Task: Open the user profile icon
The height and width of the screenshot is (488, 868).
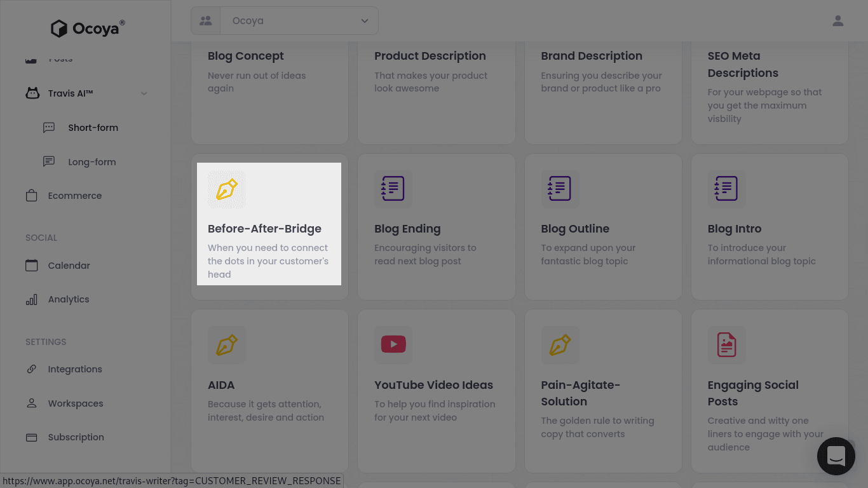Action: click(x=838, y=21)
